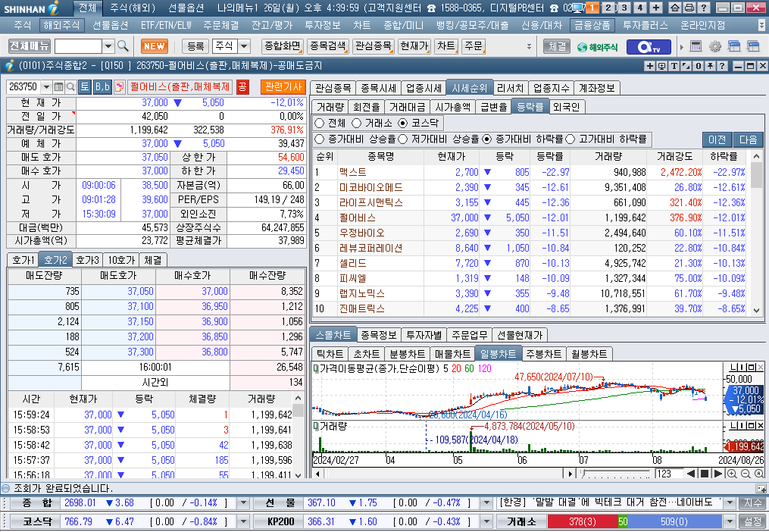Screen dimensions: 769x532
Task: Click the chart candle count field 123
Action: click(x=668, y=474)
